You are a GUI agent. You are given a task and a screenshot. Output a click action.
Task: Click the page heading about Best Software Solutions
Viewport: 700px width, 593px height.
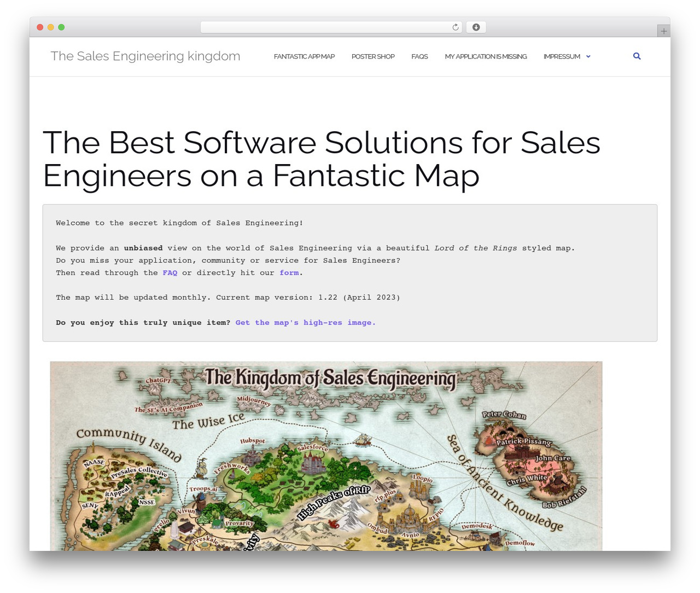322,159
